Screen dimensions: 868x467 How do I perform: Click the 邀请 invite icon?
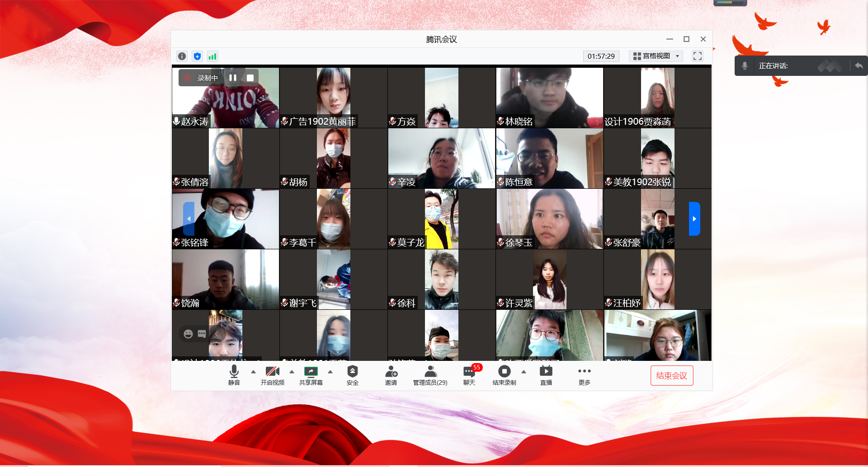pos(391,375)
